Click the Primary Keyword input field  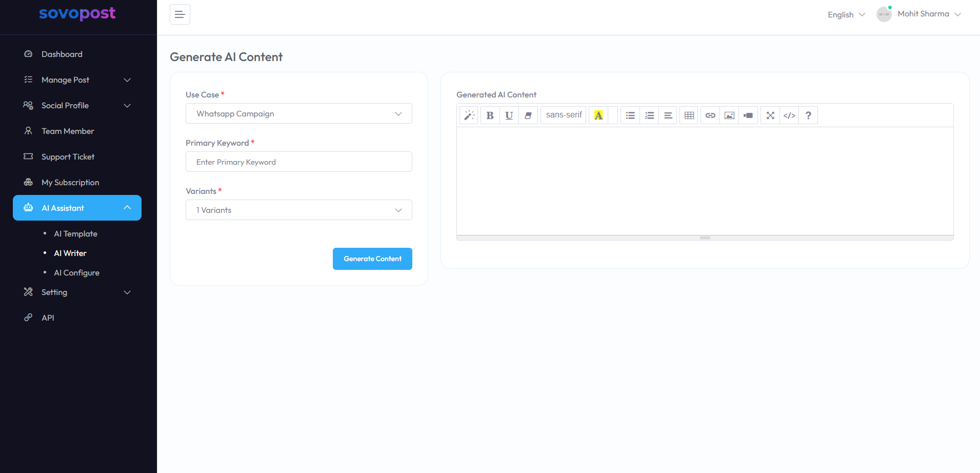click(298, 162)
